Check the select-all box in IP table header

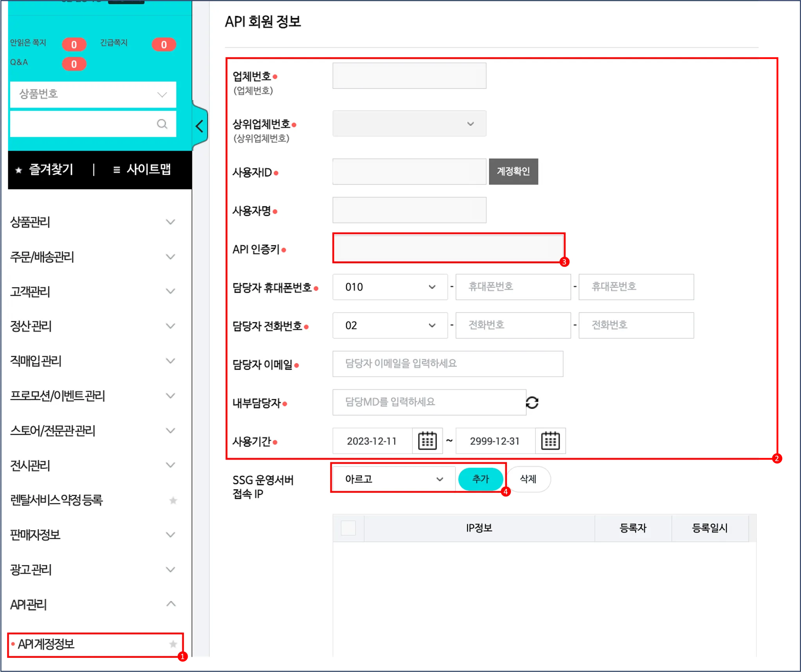click(348, 528)
